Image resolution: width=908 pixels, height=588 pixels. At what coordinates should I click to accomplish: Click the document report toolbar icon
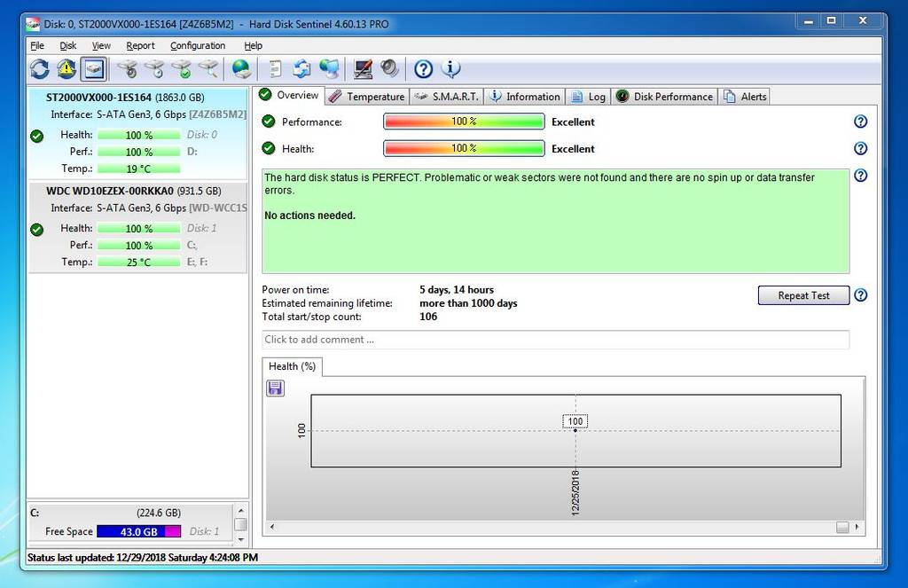[276, 68]
